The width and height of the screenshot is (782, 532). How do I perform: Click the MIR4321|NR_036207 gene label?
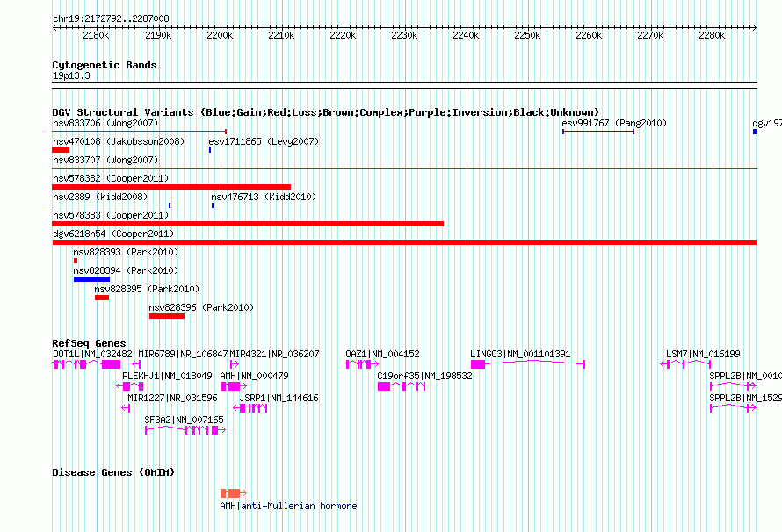[x=274, y=354]
